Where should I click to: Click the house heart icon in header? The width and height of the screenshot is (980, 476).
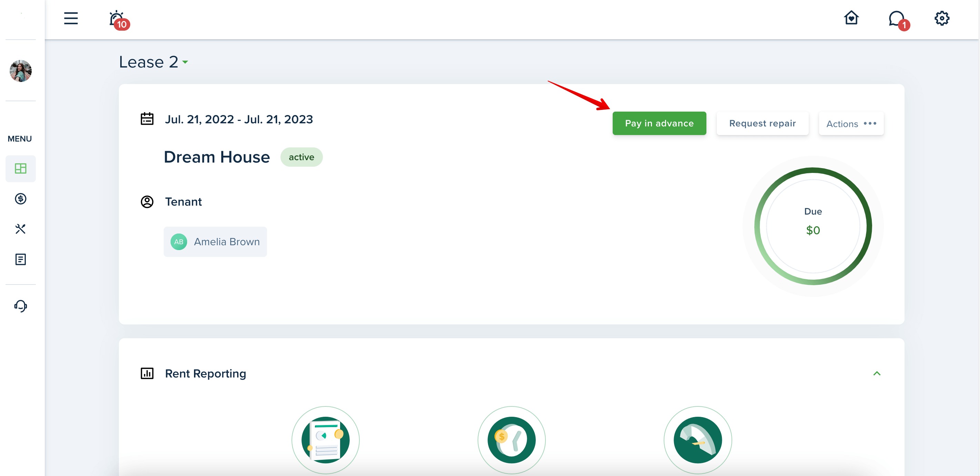pyautogui.click(x=851, y=18)
